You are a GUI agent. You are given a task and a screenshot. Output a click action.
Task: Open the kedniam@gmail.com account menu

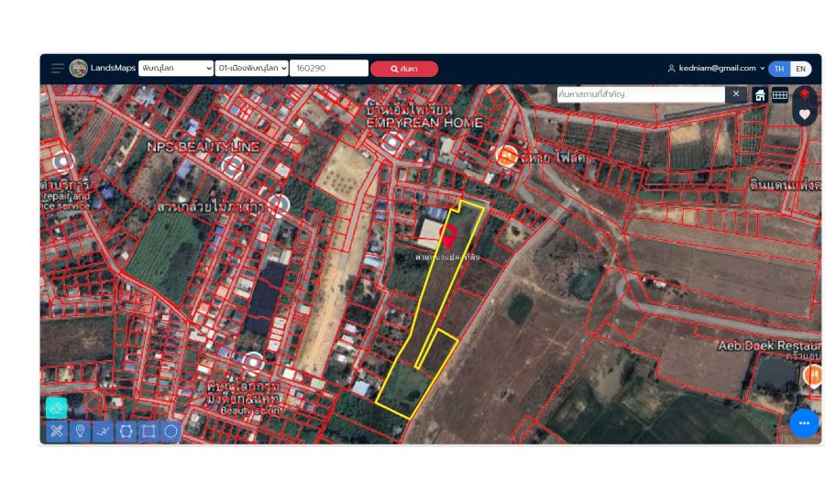[x=716, y=69]
